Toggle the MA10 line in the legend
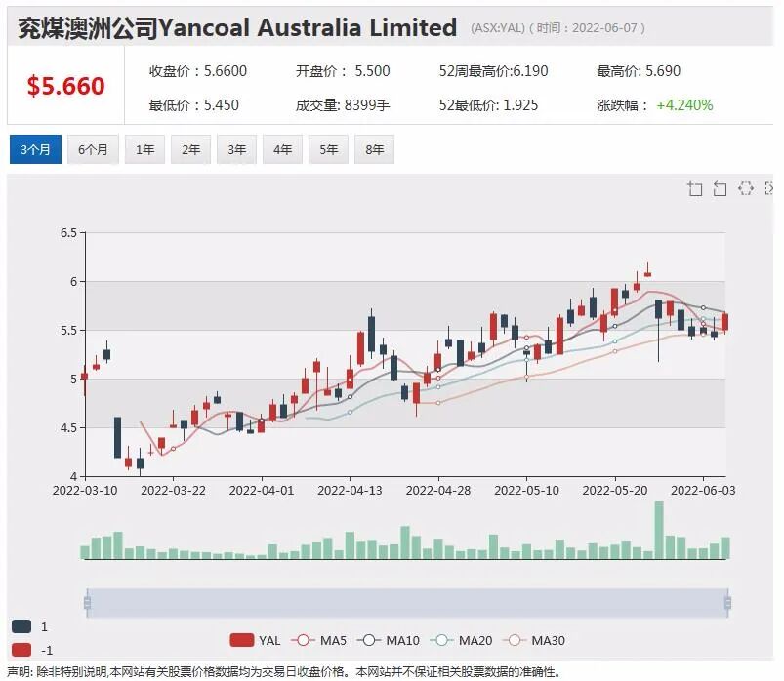784x681 pixels. 389,640
